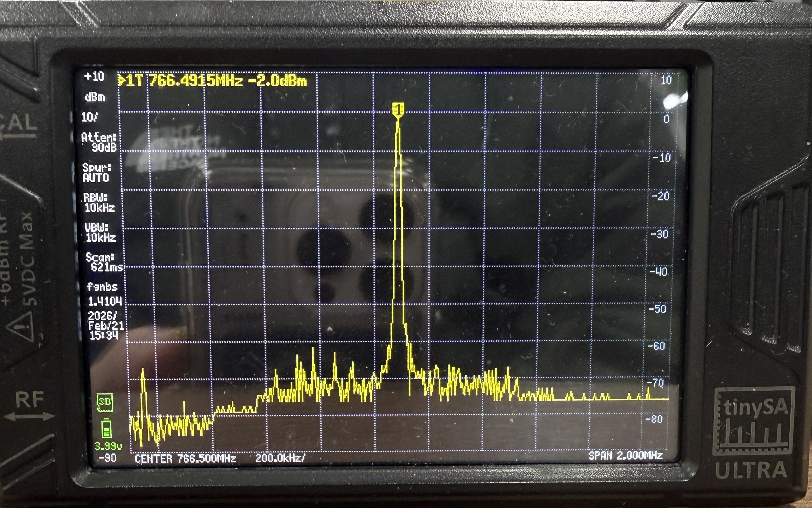Tap the marker readout 766.4915MHz -2.0dBm
The height and width of the screenshot is (508, 812).
click(228, 81)
